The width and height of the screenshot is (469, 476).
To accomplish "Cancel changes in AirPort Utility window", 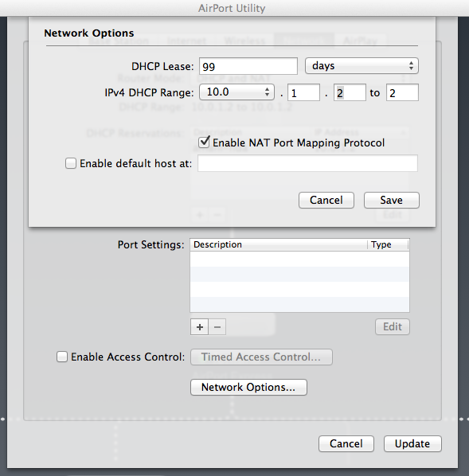I will 346,444.
